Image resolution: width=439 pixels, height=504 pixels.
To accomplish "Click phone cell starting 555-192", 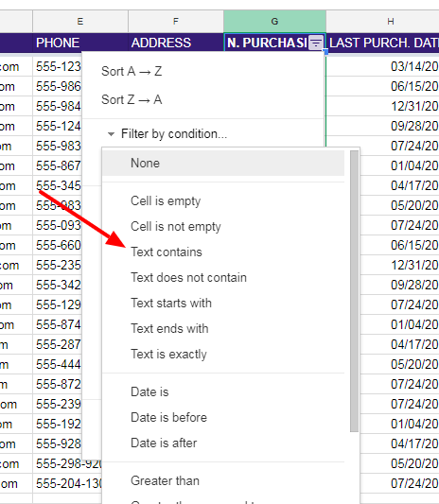I will 58,424.
